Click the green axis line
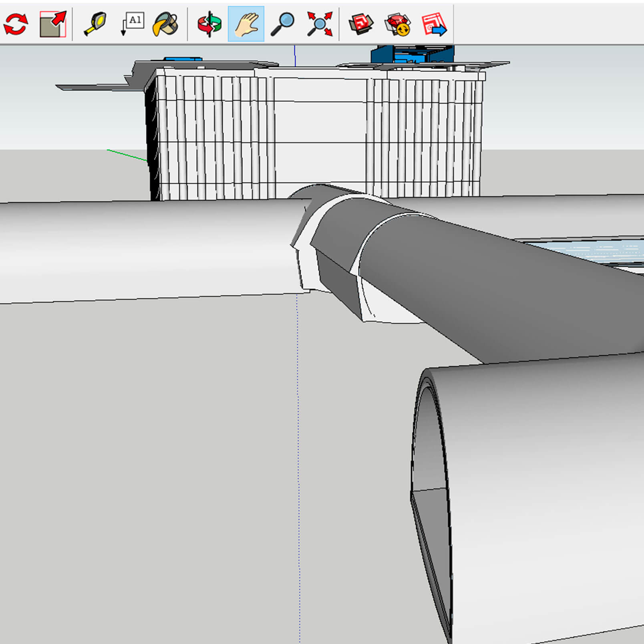 (127, 155)
